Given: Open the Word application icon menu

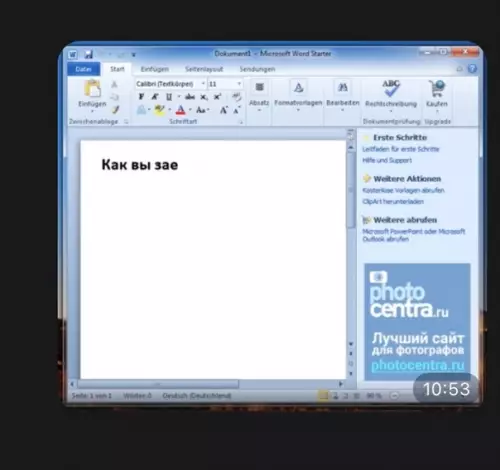Looking at the screenshot, I should (x=73, y=54).
